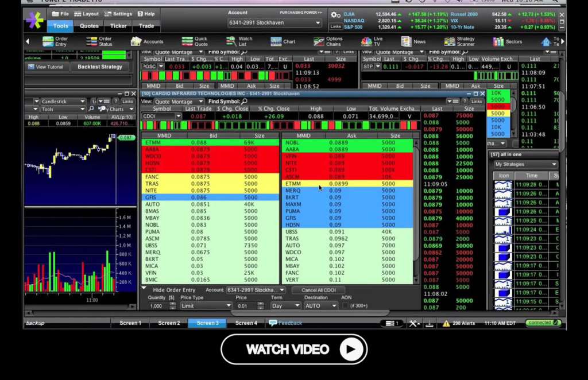
Task: Click the Alerts warning triangle icon
Action: tap(446, 324)
